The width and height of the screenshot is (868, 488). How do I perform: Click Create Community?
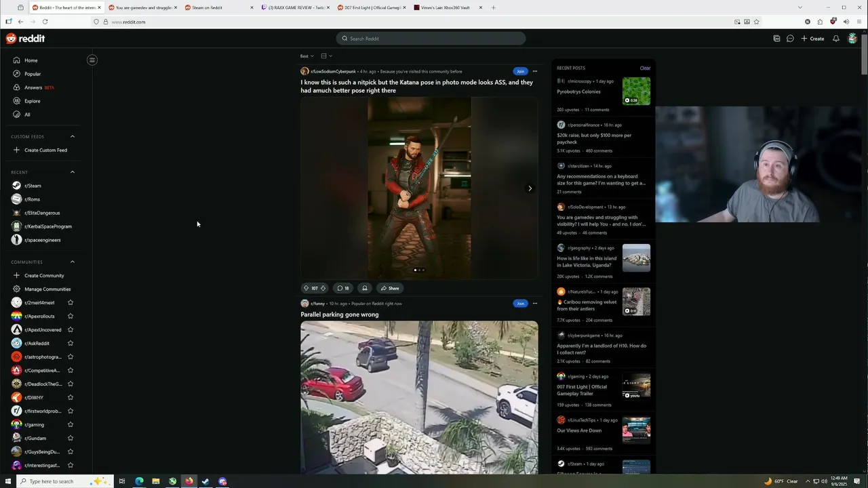(x=39, y=275)
